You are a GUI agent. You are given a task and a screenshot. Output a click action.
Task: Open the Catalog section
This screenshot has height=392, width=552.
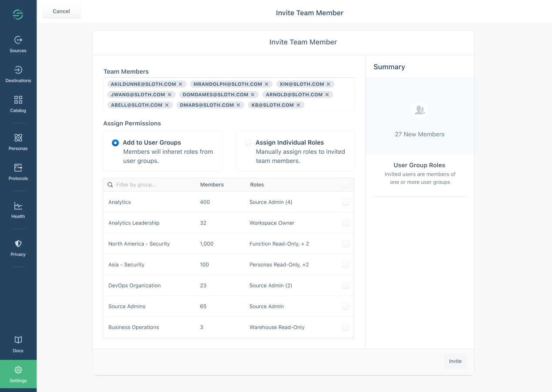pyautogui.click(x=18, y=105)
